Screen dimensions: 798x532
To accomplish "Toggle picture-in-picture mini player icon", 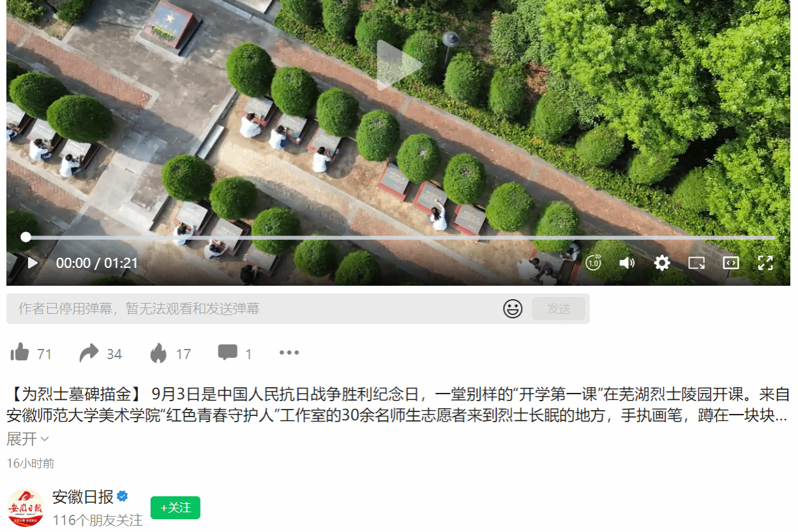I will point(696,263).
